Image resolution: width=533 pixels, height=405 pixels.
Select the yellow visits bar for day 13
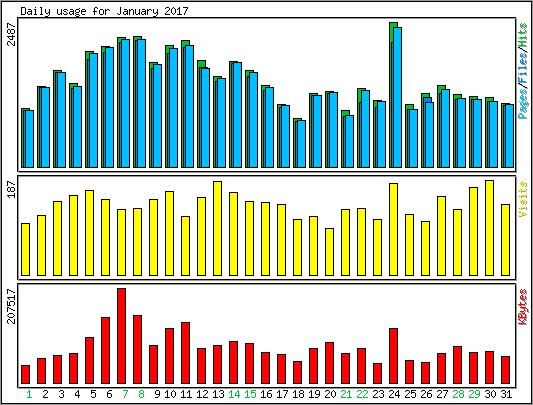[218, 229]
